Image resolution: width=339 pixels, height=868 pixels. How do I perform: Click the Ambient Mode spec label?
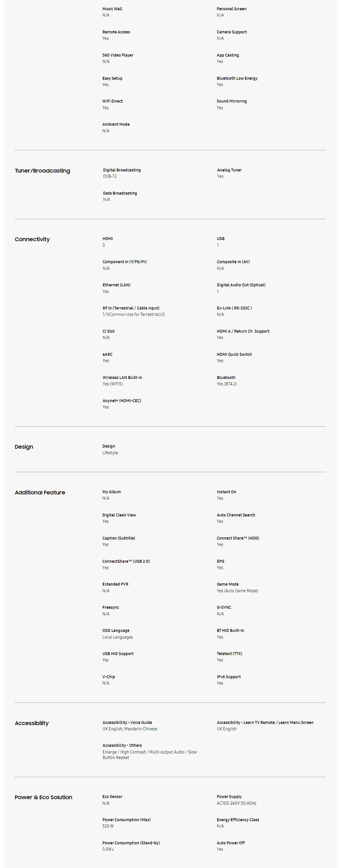(116, 124)
